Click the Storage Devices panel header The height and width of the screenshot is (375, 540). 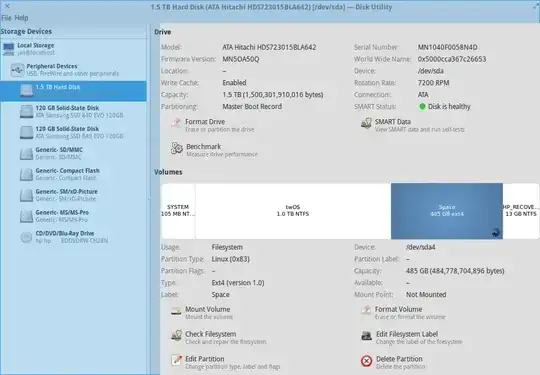(x=26, y=31)
